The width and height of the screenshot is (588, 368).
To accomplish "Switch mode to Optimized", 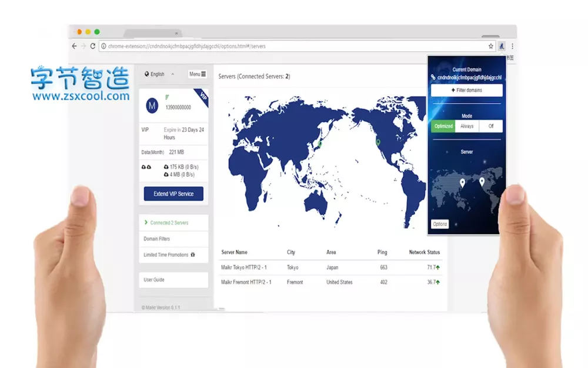I will click(x=443, y=126).
